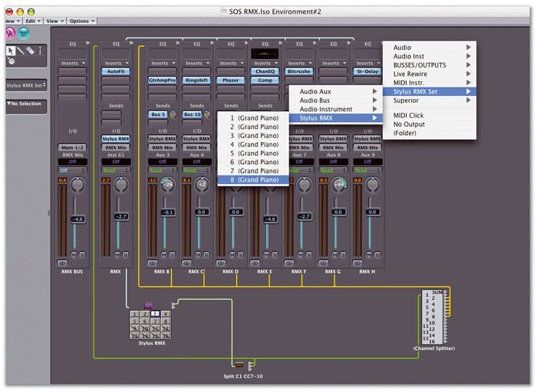Screen dimensions: 537x392
Task: Solo the RMX BUS channel
Action: pos(82,255)
